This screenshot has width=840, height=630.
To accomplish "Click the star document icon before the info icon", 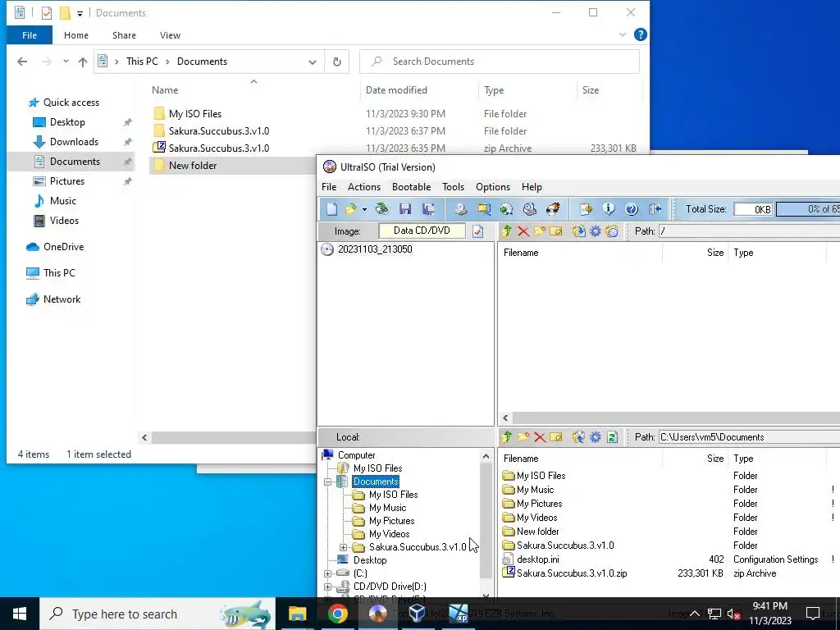I will tap(586, 209).
